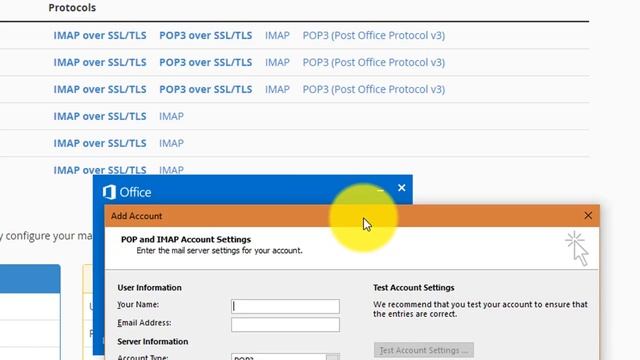Viewport: 640px width, 360px height.
Task: Click POP3 (Post Office Protocol v3) in first row
Action: 373,36
